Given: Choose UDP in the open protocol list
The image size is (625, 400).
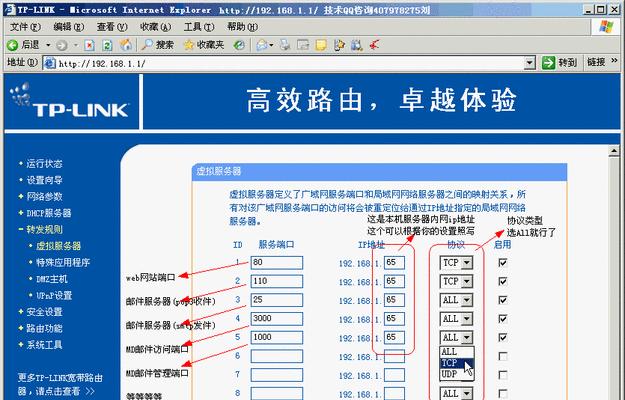Looking at the screenshot, I should click(x=457, y=374).
